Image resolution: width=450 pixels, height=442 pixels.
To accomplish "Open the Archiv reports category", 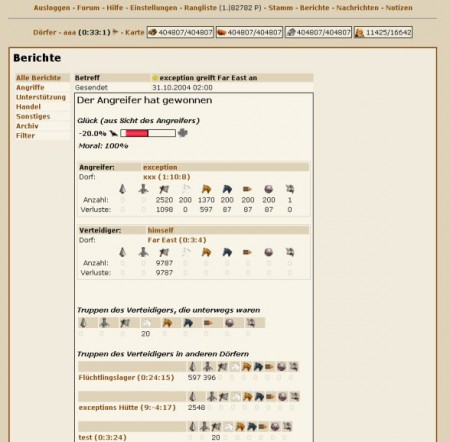I will pyautogui.click(x=27, y=126).
